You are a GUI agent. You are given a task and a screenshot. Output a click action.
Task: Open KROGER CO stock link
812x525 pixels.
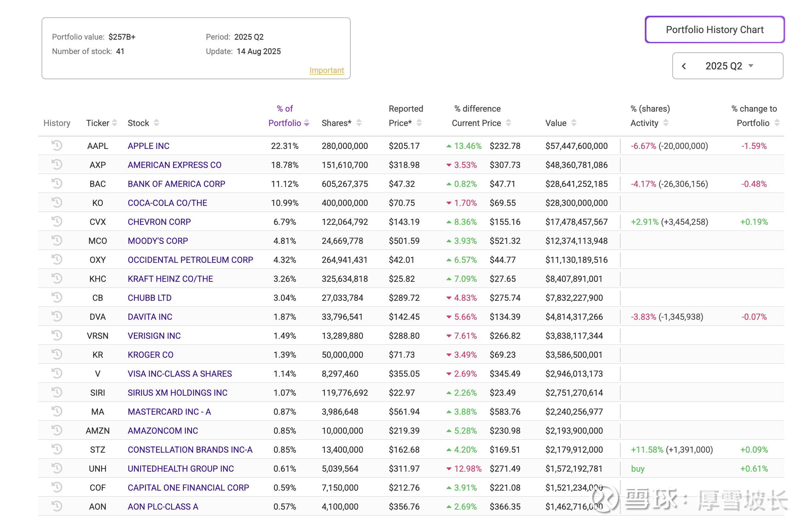coord(150,355)
